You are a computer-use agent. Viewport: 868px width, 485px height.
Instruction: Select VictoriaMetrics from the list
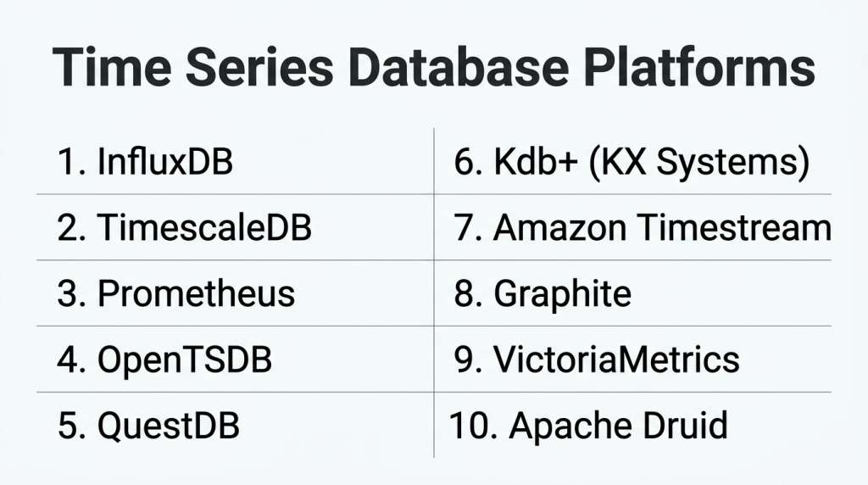pos(616,360)
